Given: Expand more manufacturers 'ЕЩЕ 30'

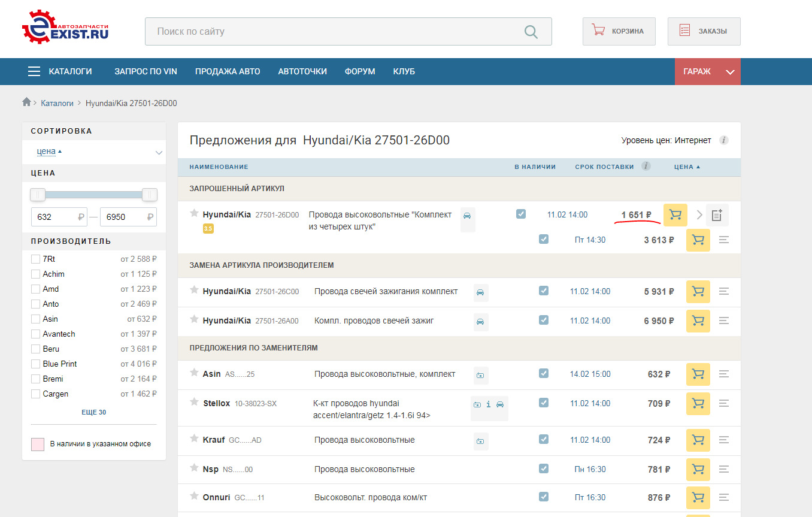Looking at the screenshot, I should [94, 412].
